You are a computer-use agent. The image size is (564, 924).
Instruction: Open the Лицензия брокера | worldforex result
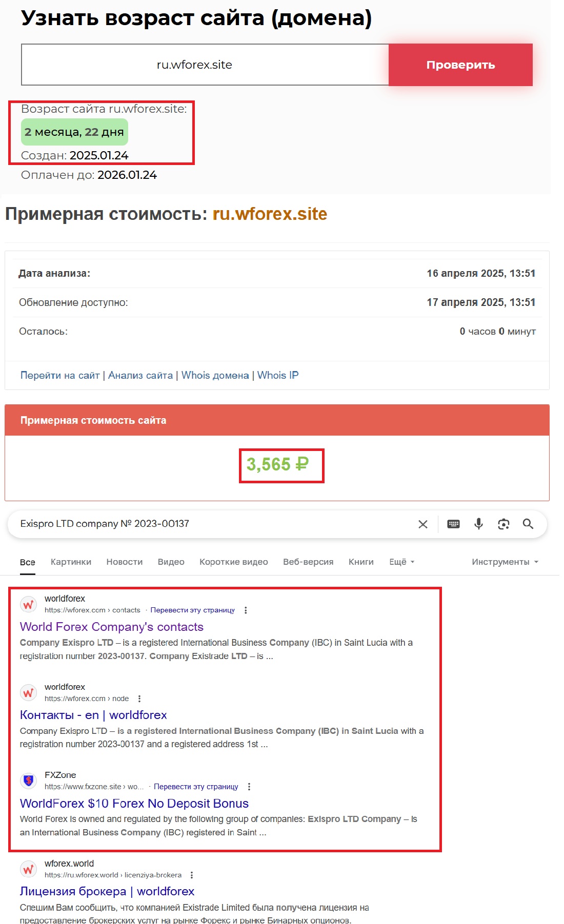point(107,891)
